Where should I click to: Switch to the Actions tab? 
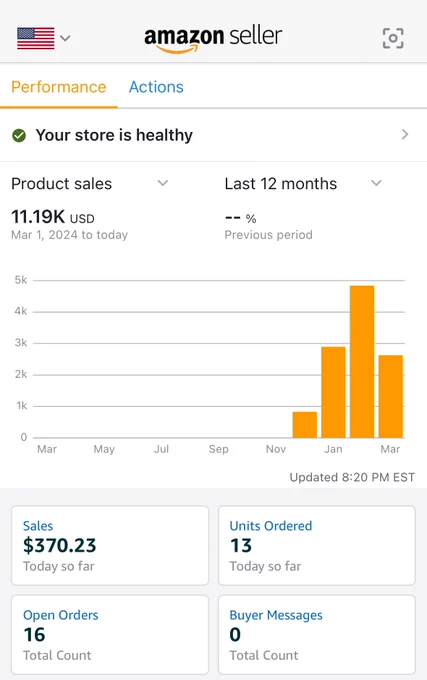(x=156, y=87)
